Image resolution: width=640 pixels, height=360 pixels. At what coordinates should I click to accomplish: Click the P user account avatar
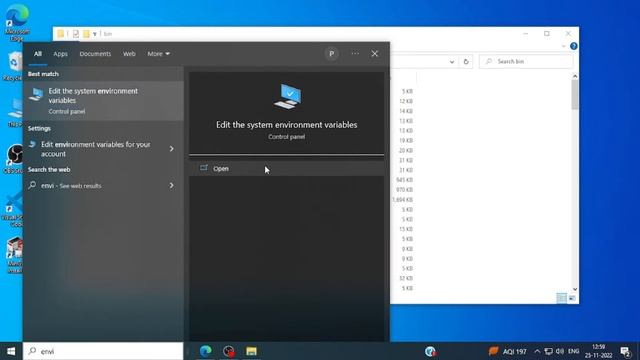pos(331,54)
